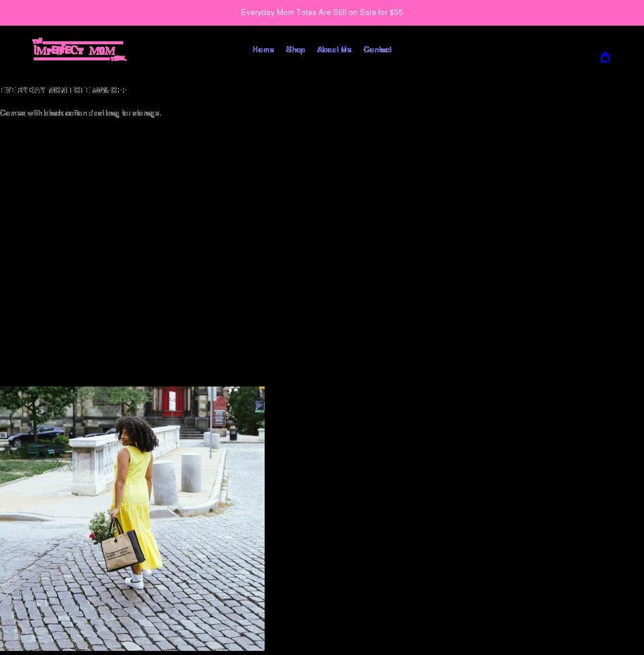644x655 pixels.
Task: Select the Contact item in the header
Action: click(x=377, y=49)
